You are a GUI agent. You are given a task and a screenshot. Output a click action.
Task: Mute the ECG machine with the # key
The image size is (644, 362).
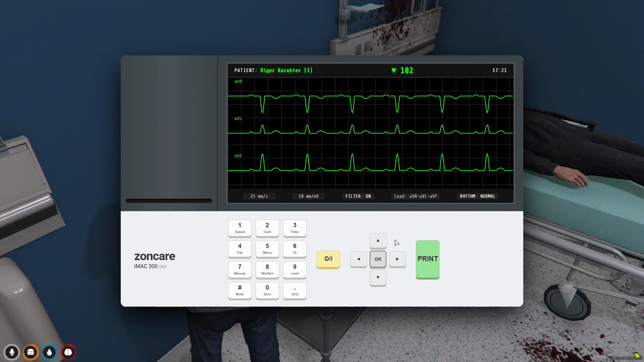tap(239, 291)
